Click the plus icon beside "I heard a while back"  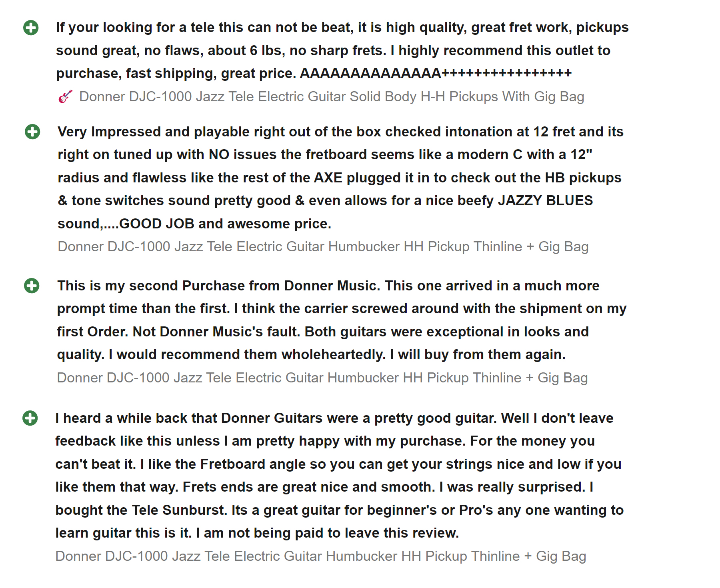click(x=30, y=418)
